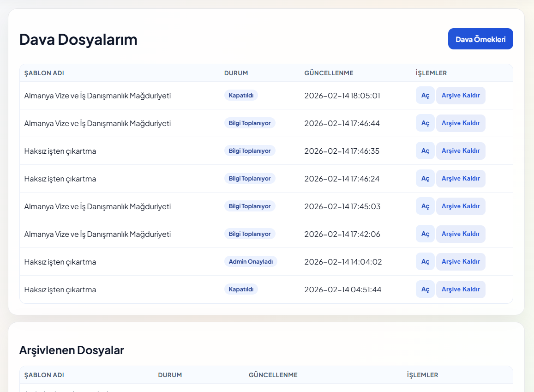The height and width of the screenshot is (392, 534).
Task: Open the Admin Onayladı case
Action: pyautogui.click(x=425, y=261)
